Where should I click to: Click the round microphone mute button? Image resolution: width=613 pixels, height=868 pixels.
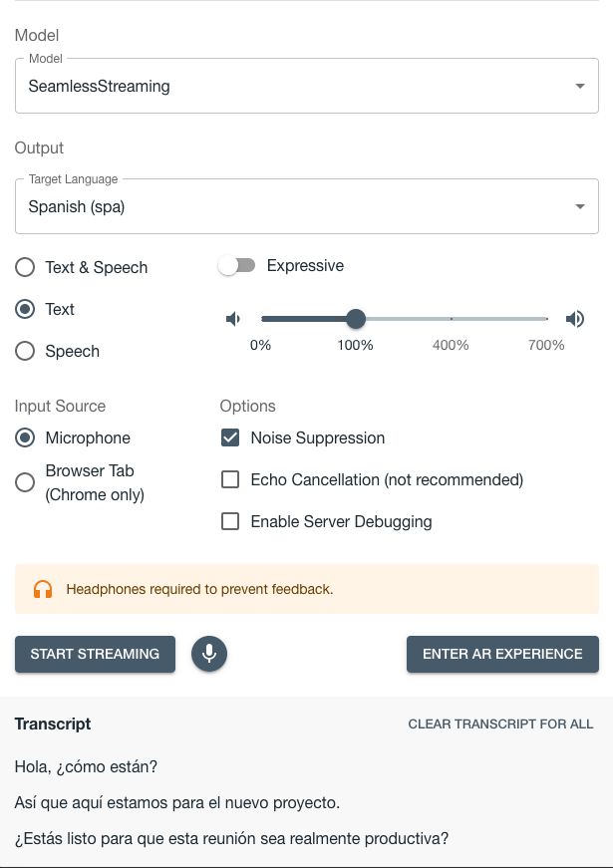pyautogui.click(x=209, y=654)
